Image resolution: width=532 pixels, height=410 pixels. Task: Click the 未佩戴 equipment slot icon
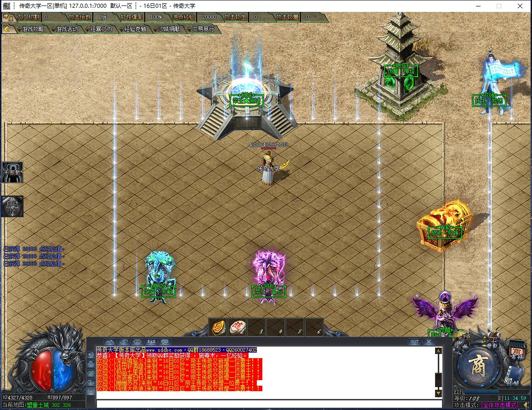[12, 172]
